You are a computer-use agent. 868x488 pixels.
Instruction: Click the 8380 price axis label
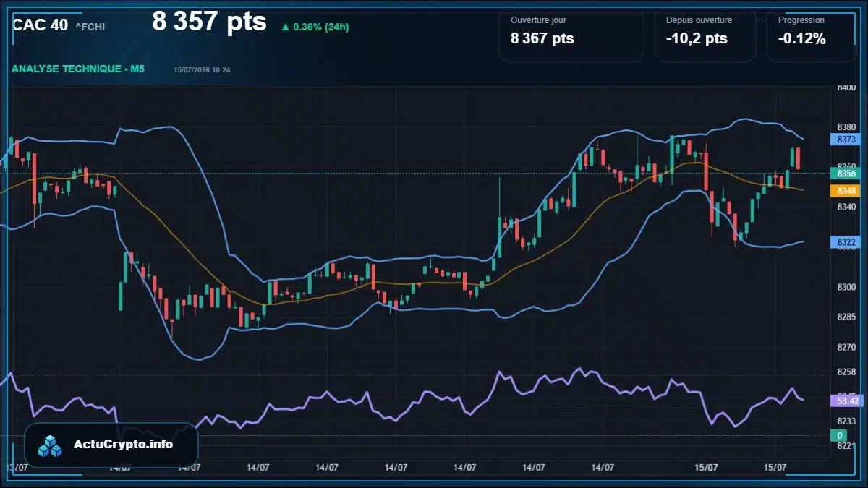click(x=846, y=127)
